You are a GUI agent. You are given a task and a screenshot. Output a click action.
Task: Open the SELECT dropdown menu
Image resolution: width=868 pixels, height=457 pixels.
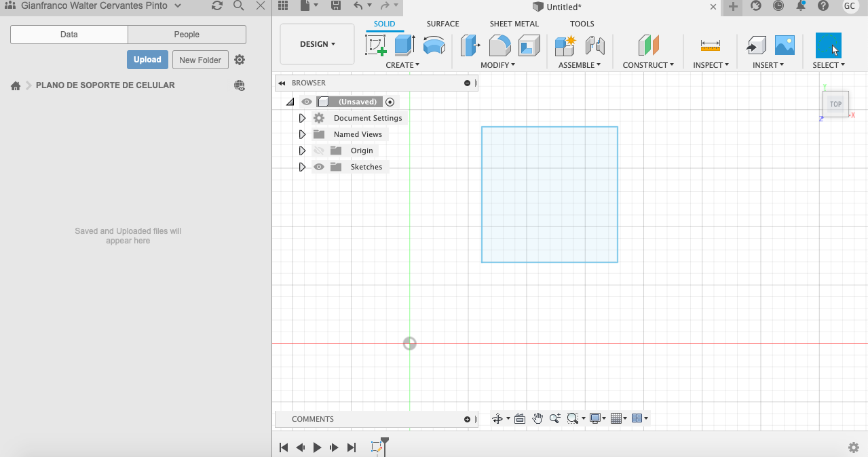tap(829, 65)
